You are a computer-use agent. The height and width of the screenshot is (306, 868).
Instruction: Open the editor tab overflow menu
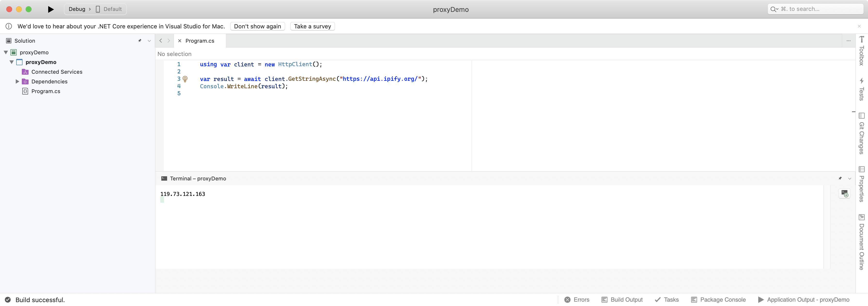click(x=848, y=41)
